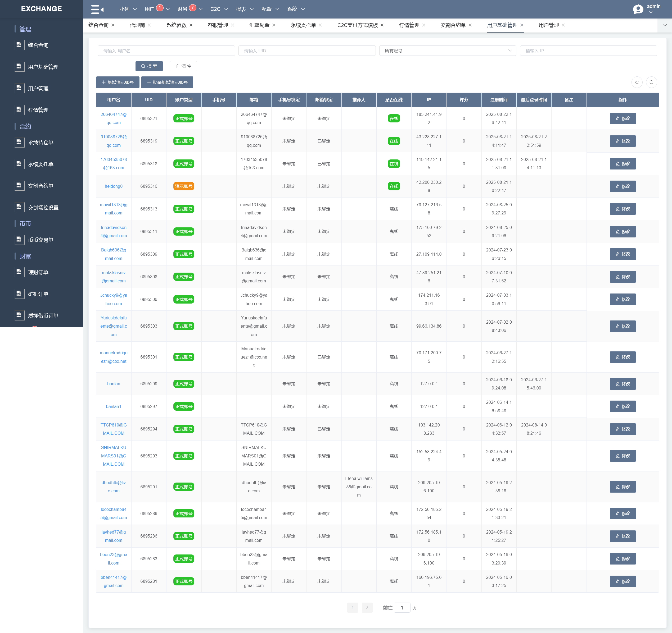The image size is (672, 633).
Task: Expand the 所有账号 account type dropdown
Action: pyautogui.click(x=447, y=51)
